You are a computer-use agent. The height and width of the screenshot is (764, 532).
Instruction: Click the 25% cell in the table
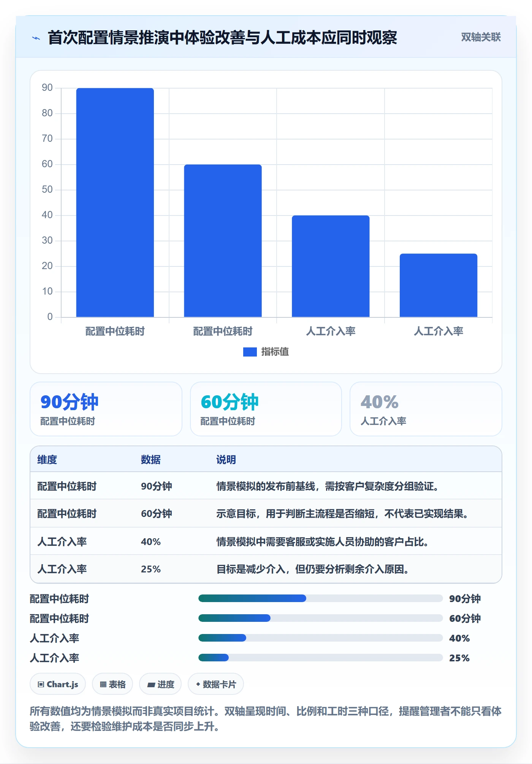[x=151, y=569]
